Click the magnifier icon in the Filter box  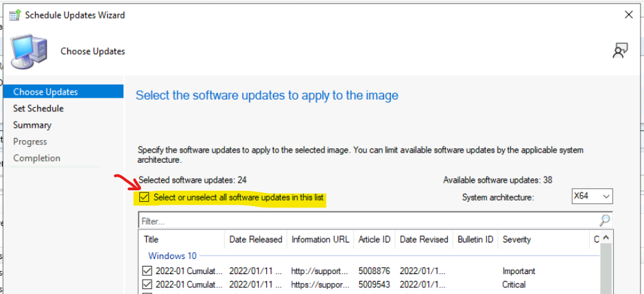[x=604, y=221]
